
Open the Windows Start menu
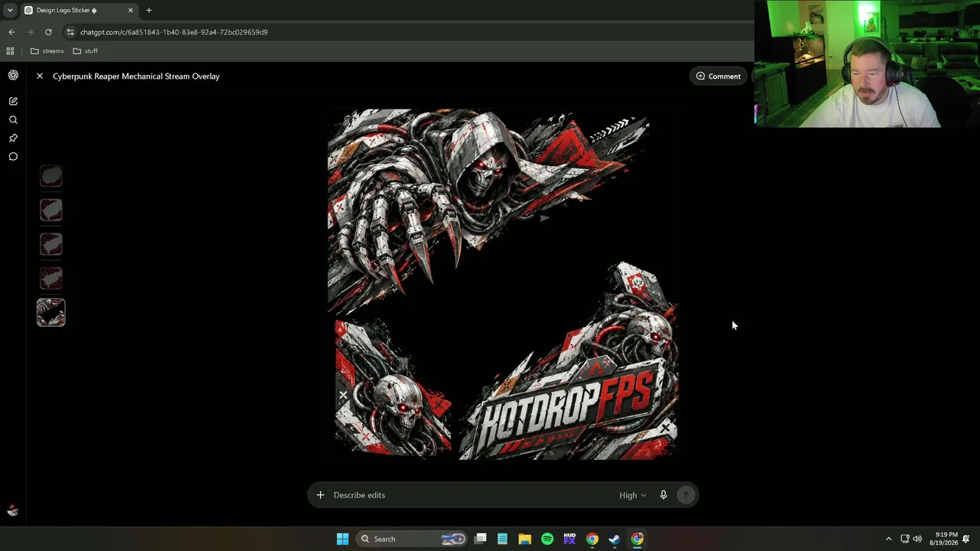[342, 539]
